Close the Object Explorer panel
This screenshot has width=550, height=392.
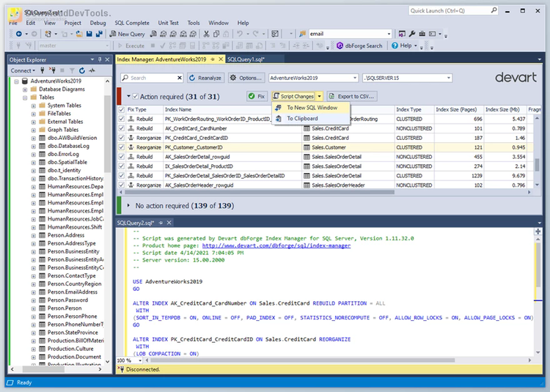pyautogui.click(x=107, y=59)
